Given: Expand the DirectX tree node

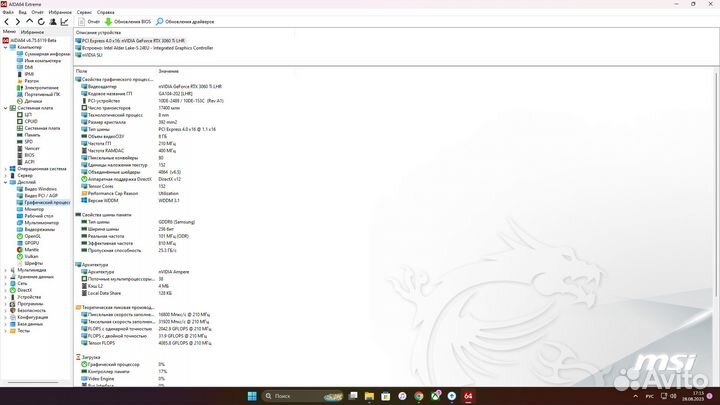Looking at the screenshot, I should 6,290.
